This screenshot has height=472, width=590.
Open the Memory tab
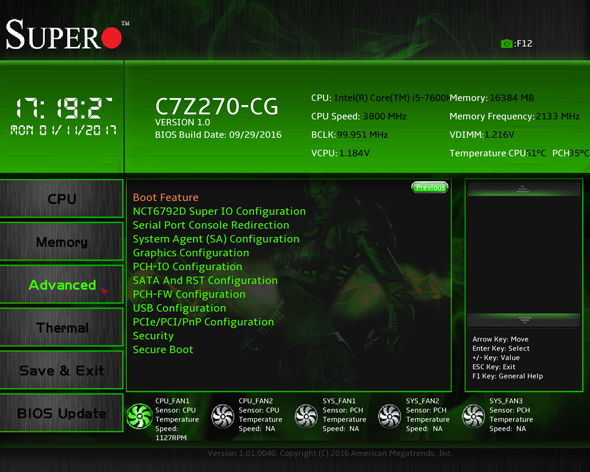click(x=61, y=242)
